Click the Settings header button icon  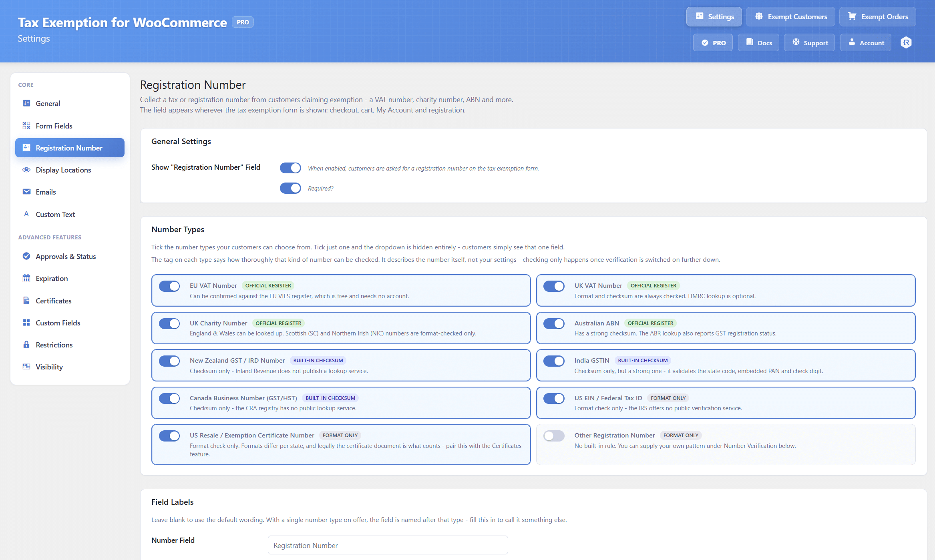pos(700,16)
